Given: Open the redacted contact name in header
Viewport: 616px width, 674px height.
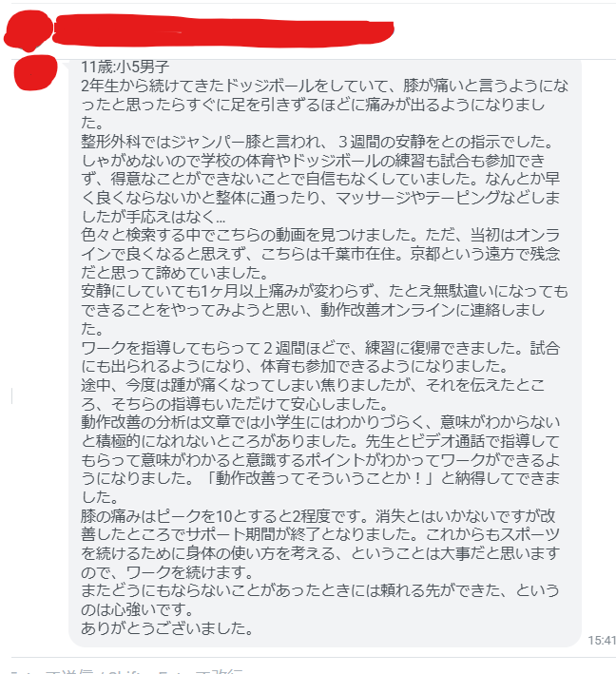Looking at the screenshot, I should coord(223,30).
